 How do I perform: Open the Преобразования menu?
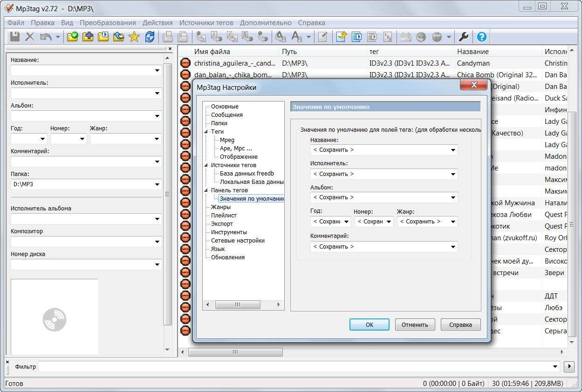click(x=108, y=22)
